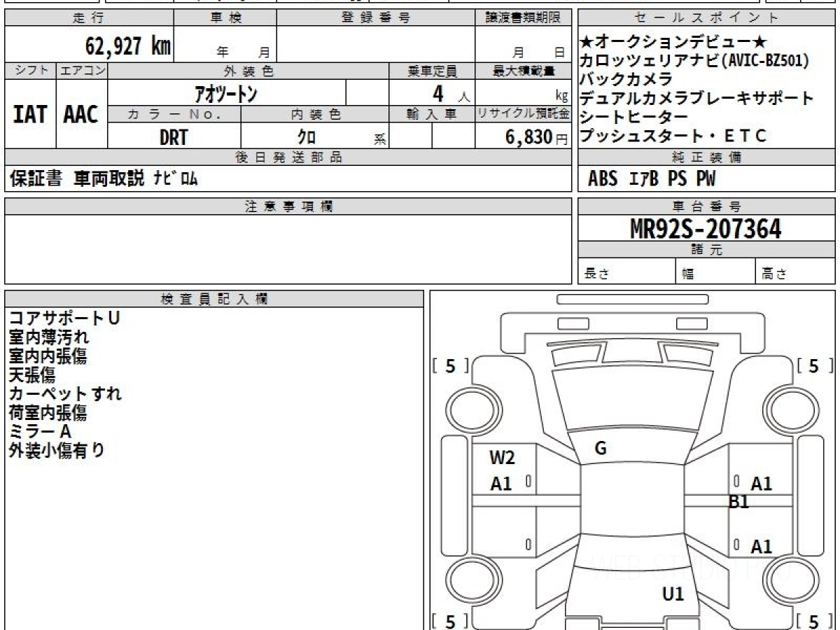Select プッシュスタート・ETC line
This screenshot has width=840, height=630.
[x=673, y=136]
